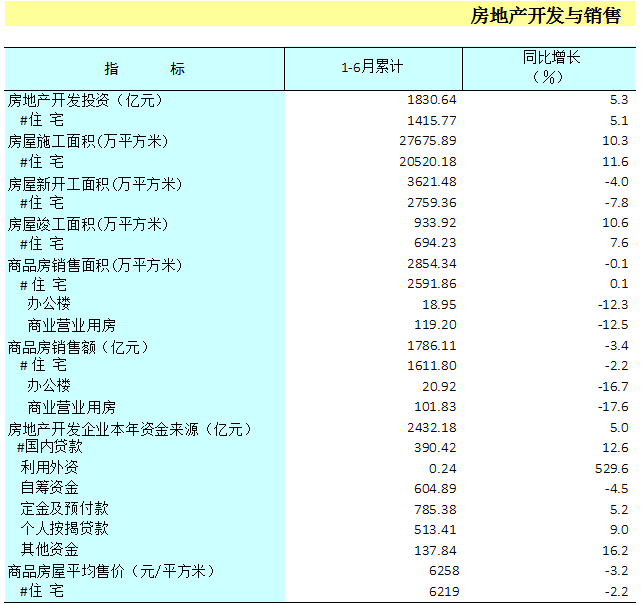The image size is (642, 605).
Task: Select the 指标 column header
Action: click(x=144, y=68)
